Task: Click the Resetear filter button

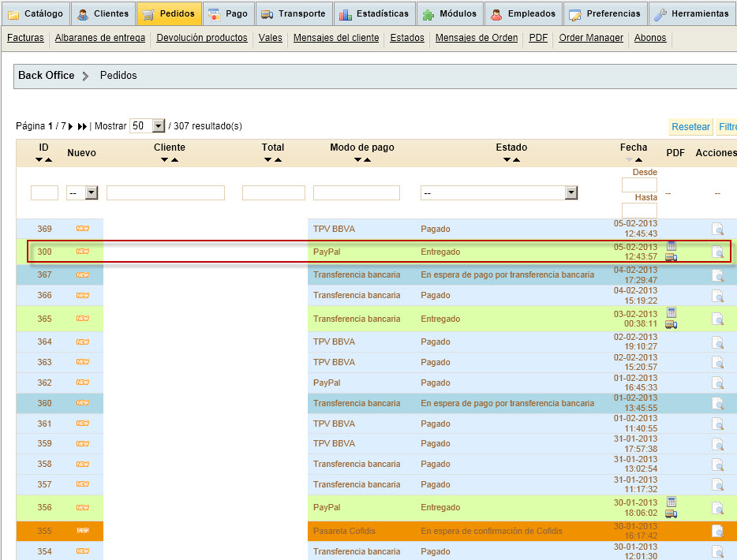Action: [x=690, y=127]
